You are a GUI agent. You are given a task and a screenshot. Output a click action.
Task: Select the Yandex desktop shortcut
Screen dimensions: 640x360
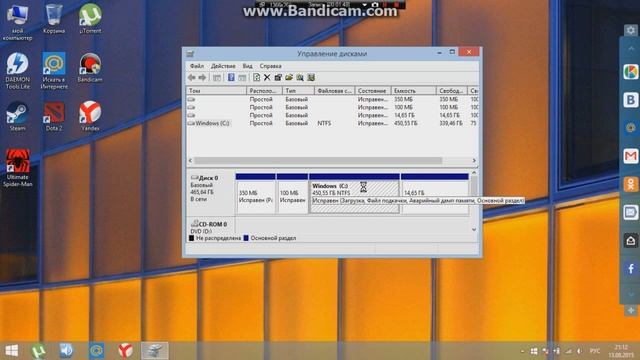point(90,116)
